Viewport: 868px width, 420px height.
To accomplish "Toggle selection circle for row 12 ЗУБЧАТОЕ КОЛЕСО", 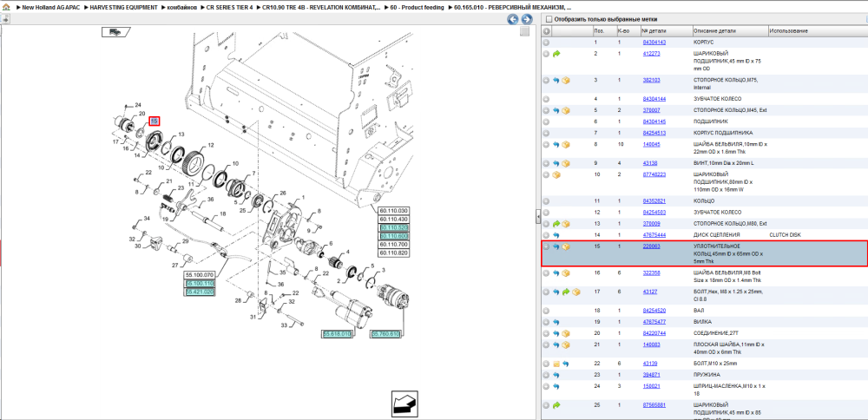I will pyautogui.click(x=546, y=213).
